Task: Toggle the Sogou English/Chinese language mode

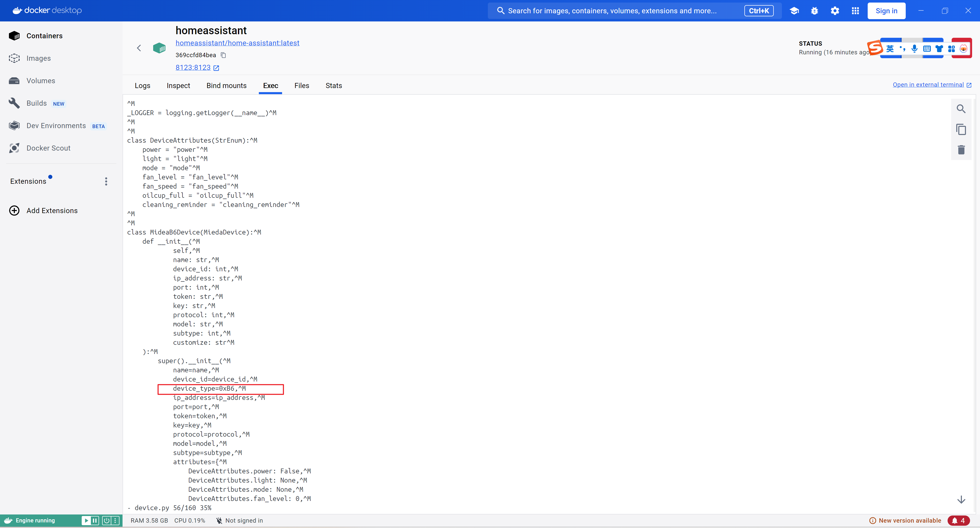Action: click(x=890, y=49)
